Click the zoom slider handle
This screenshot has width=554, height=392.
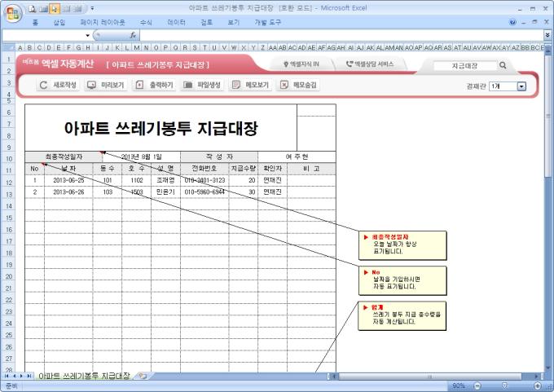[505, 385]
